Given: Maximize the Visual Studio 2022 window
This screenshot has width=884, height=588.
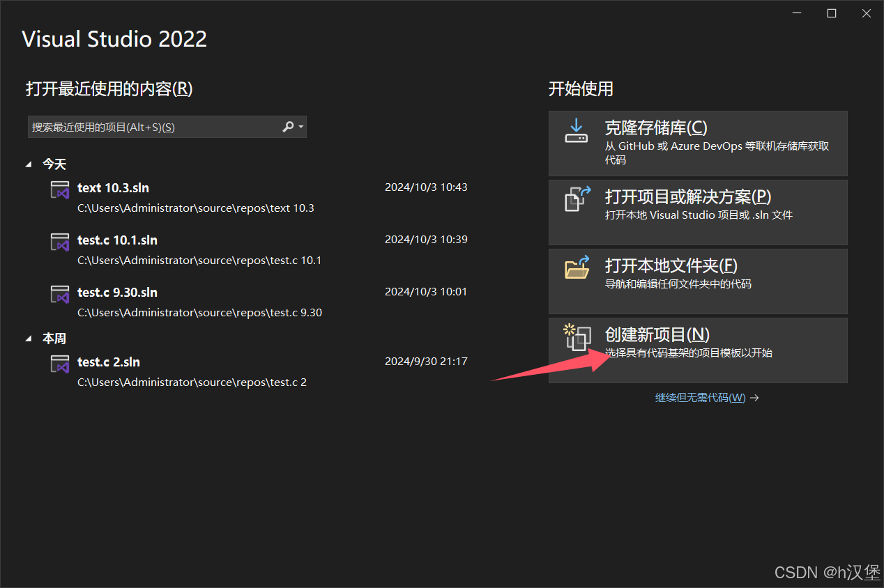Looking at the screenshot, I should [832, 13].
